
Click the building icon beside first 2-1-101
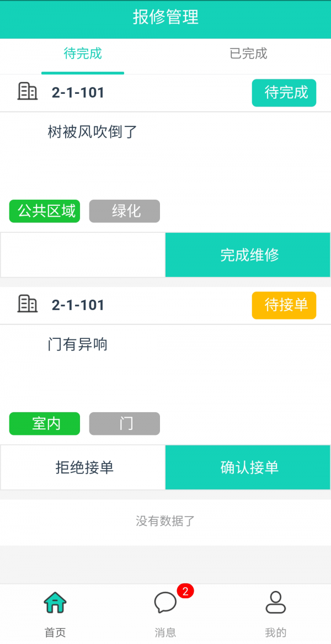pyautogui.click(x=28, y=92)
